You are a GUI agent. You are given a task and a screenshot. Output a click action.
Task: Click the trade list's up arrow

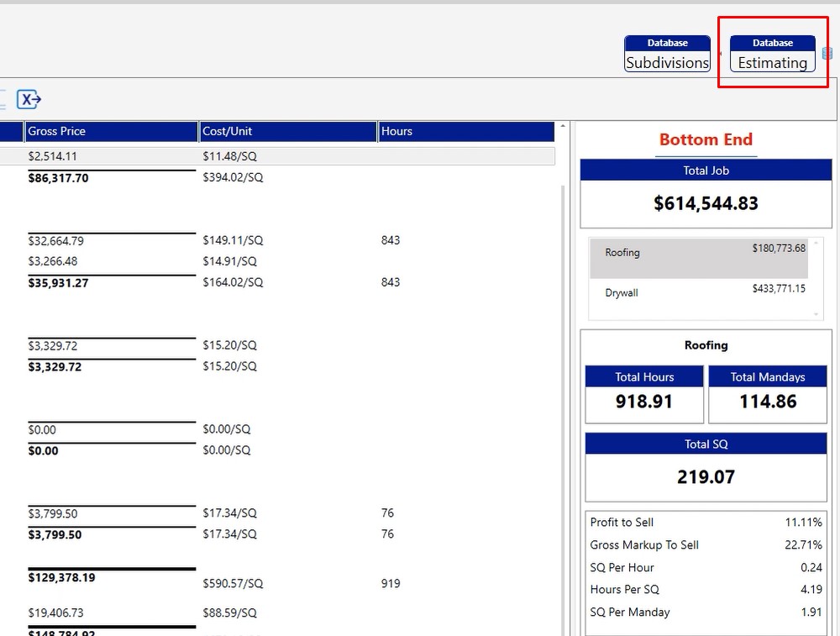815,243
